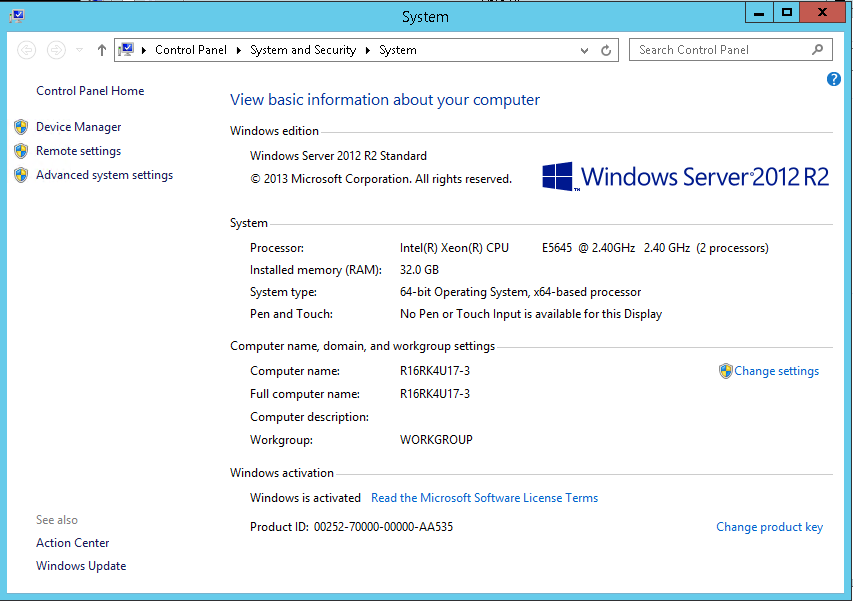Screen dimensions: 853x601
Task: Click Change product key
Action: (769, 527)
